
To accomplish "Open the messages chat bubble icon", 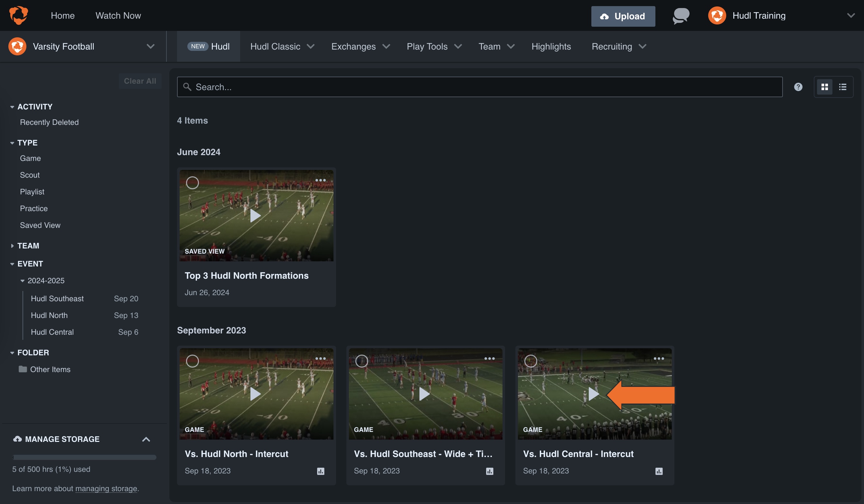I will (x=681, y=16).
